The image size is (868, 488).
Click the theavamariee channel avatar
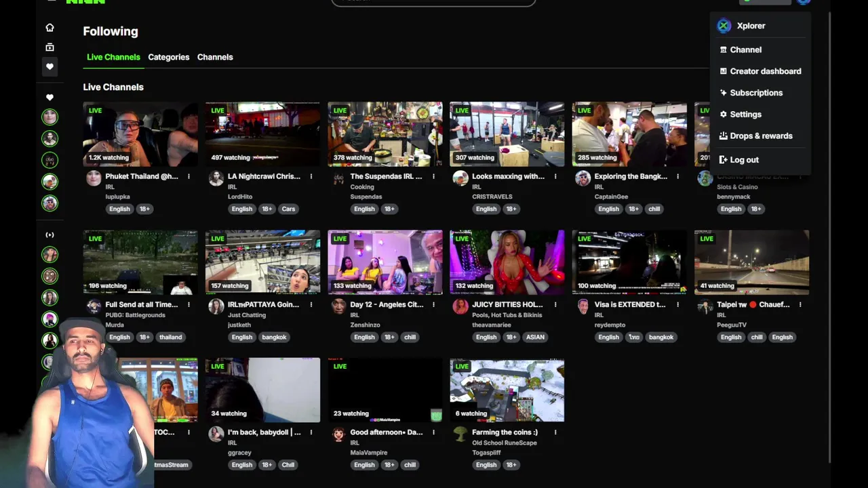coord(460,306)
